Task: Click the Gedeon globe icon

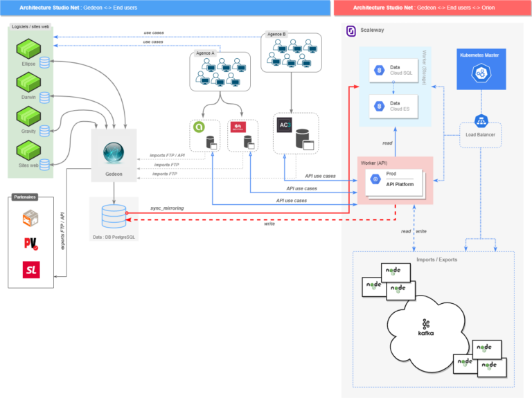Action: click(114, 153)
